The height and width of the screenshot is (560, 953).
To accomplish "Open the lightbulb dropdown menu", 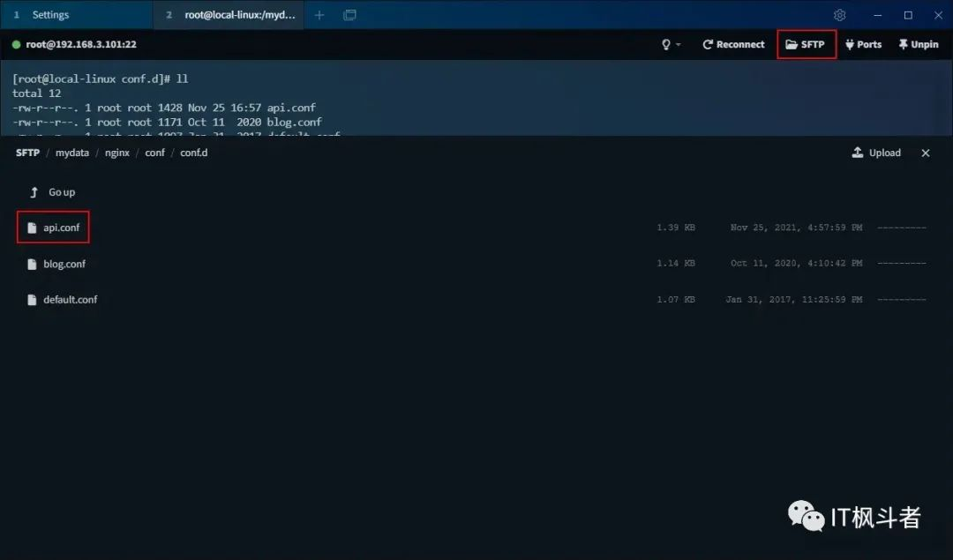I will tap(671, 44).
